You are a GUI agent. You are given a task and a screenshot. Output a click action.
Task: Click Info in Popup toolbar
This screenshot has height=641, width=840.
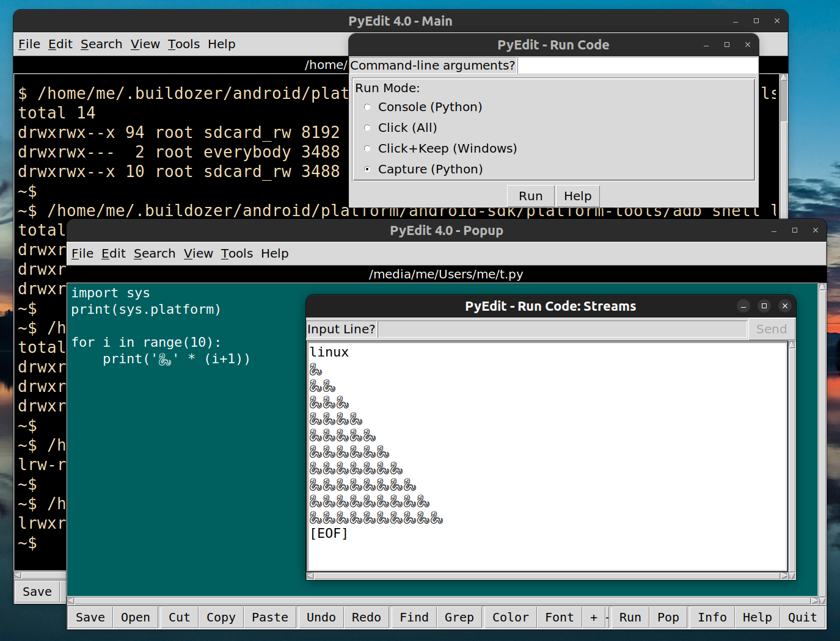(x=712, y=617)
